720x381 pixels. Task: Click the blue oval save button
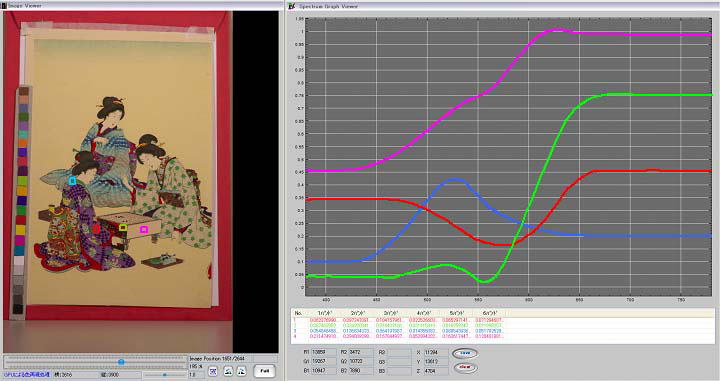pyautogui.click(x=465, y=353)
